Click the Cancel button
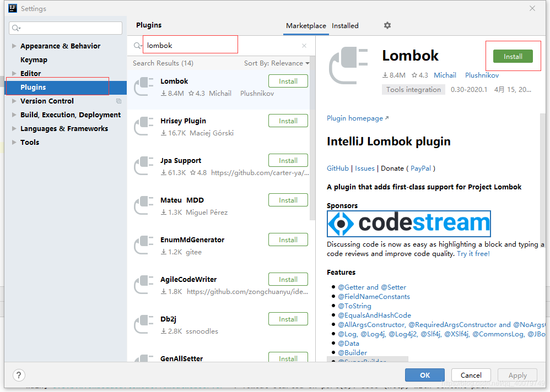 click(x=471, y=375)
